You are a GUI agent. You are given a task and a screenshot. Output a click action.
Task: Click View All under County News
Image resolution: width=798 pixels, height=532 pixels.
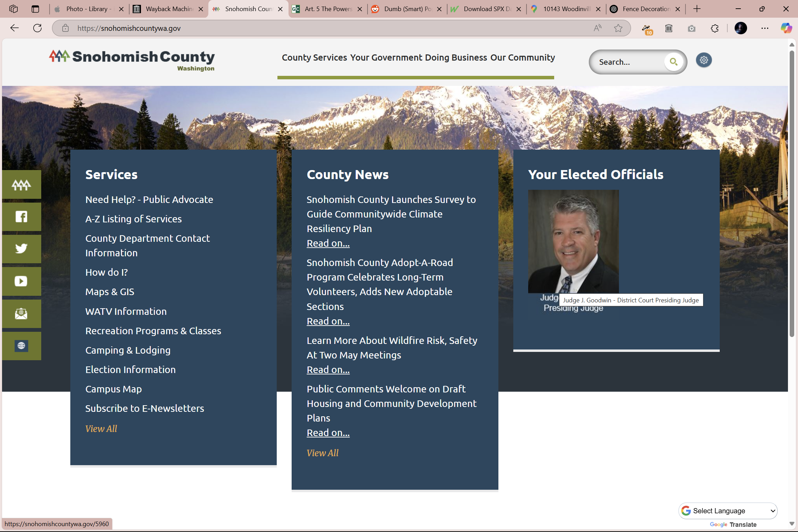click(322, 453)
